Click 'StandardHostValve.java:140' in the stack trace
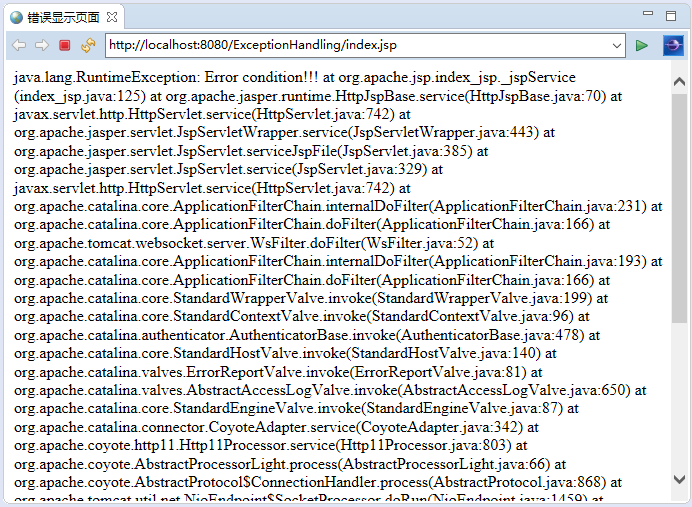 click(444, 353)
